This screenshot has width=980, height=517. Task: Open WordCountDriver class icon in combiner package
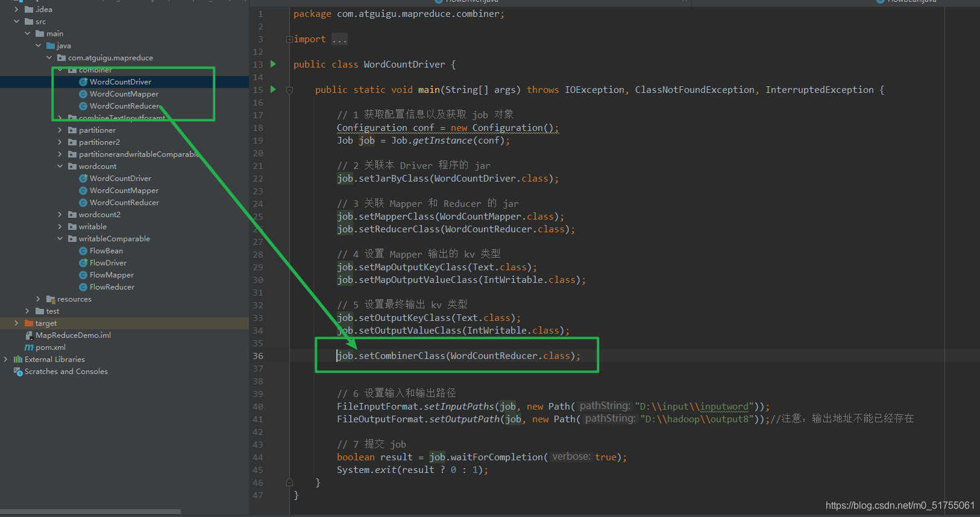point(83,82)
